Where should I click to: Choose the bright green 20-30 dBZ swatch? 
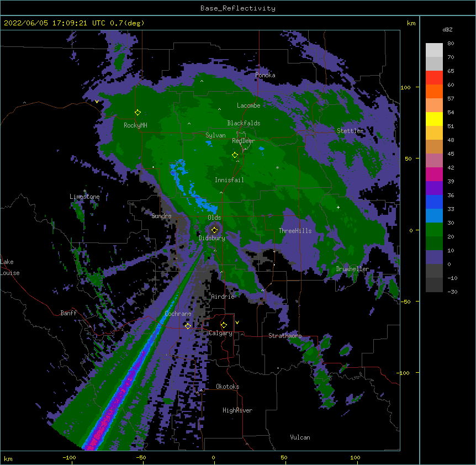[x=434, y=230]
